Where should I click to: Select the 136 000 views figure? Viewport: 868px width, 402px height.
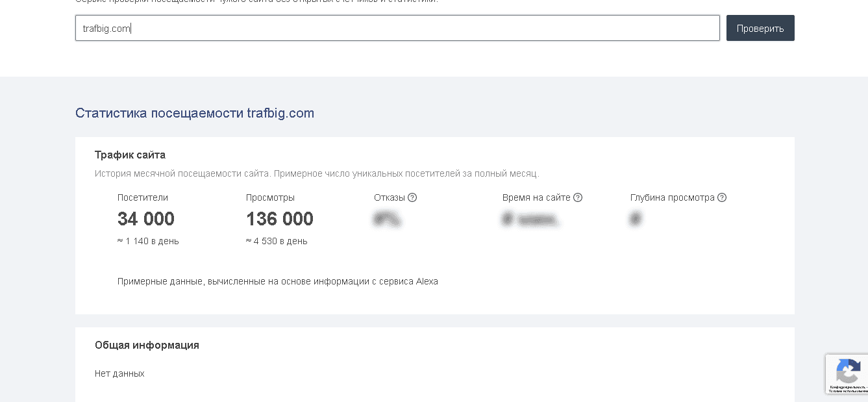coord(280,220)
